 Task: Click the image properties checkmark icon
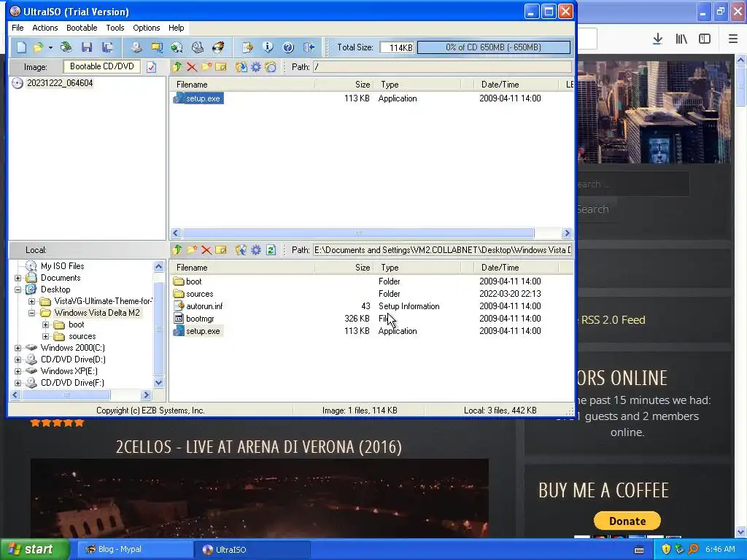click(x=152, y=67)
